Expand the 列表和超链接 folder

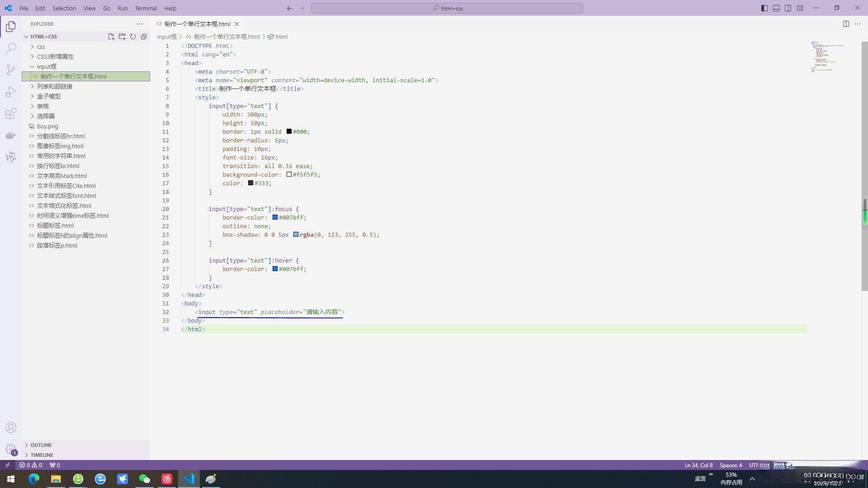point(86,86)
